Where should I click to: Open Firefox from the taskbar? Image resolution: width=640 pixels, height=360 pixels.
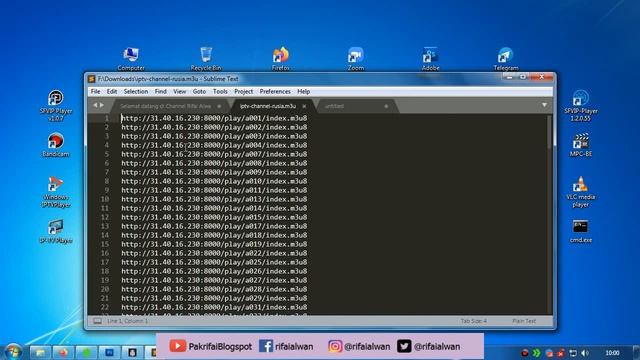point(62,352)
